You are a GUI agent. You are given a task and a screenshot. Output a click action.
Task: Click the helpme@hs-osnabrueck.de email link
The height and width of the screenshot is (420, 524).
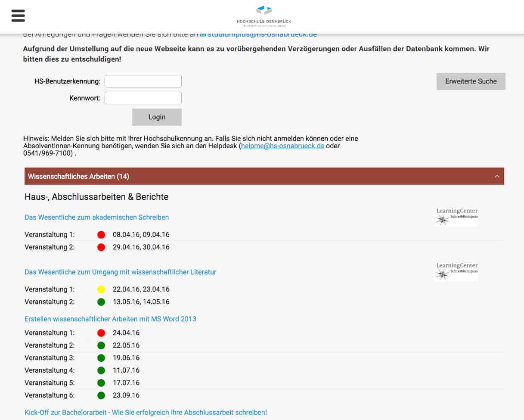coord(282,146)
